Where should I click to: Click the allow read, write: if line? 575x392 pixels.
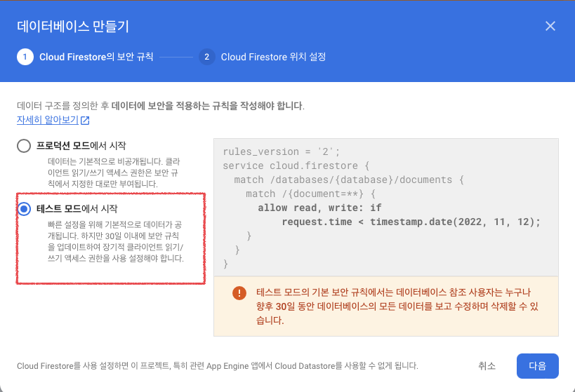coord(319,208)
